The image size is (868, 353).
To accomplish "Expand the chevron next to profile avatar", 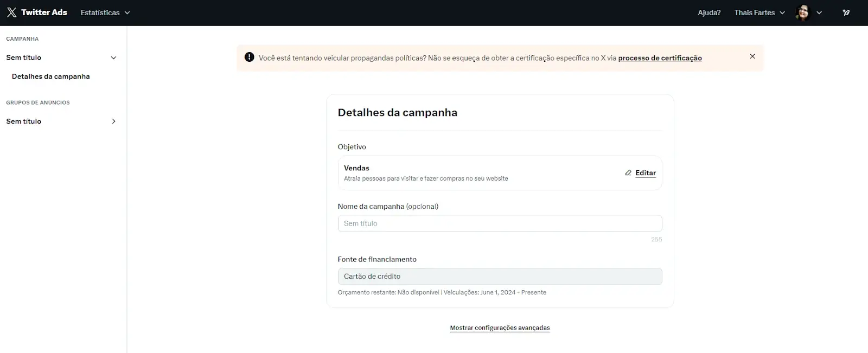I will point(819,12).
